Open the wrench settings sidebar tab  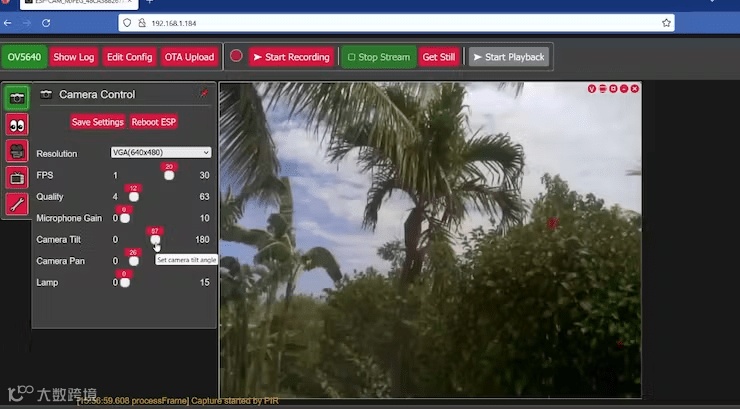coord(17,205)
